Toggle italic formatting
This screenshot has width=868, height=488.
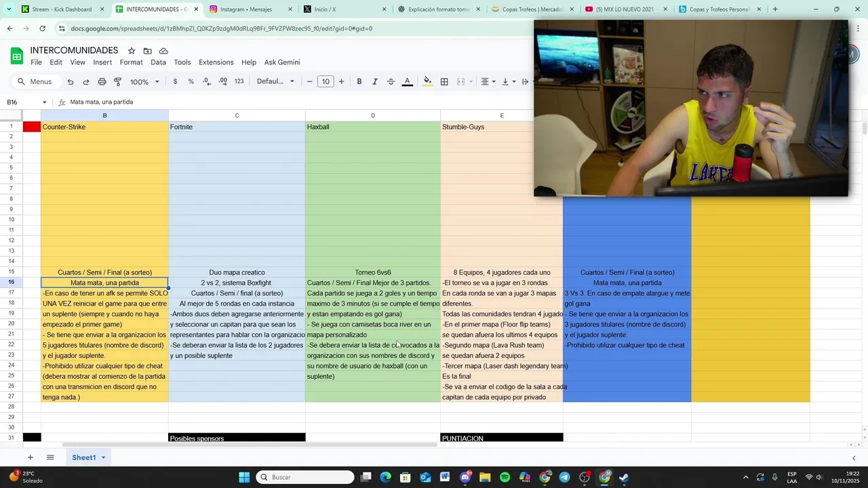click(x=375, y=81)
